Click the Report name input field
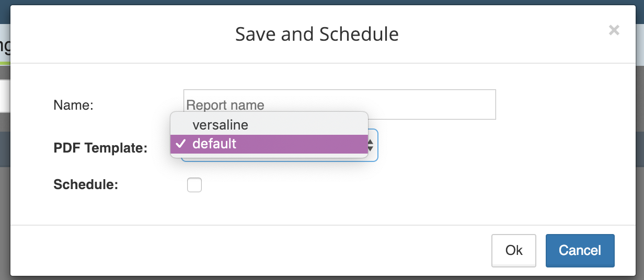This screenshot has width=644, height=280. click(339, 104)
